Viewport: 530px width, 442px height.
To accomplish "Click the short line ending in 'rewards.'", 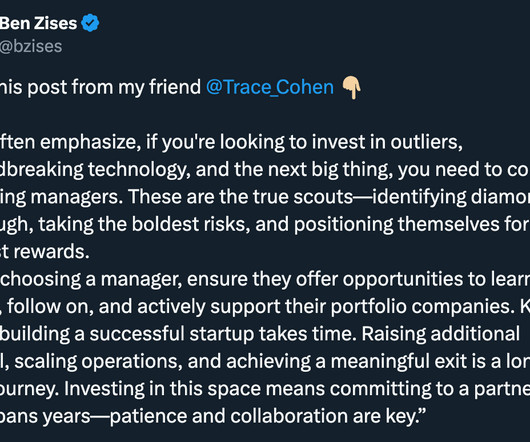I will click(45, 252).
